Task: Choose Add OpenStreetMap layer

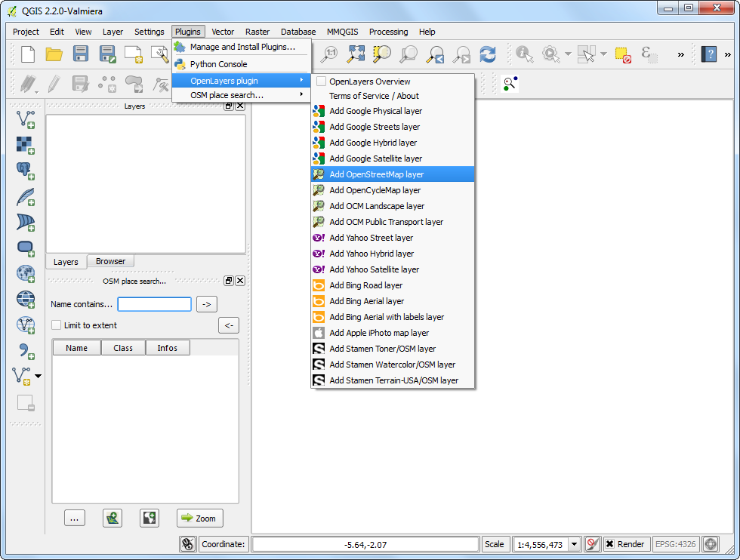Action: 393,174
